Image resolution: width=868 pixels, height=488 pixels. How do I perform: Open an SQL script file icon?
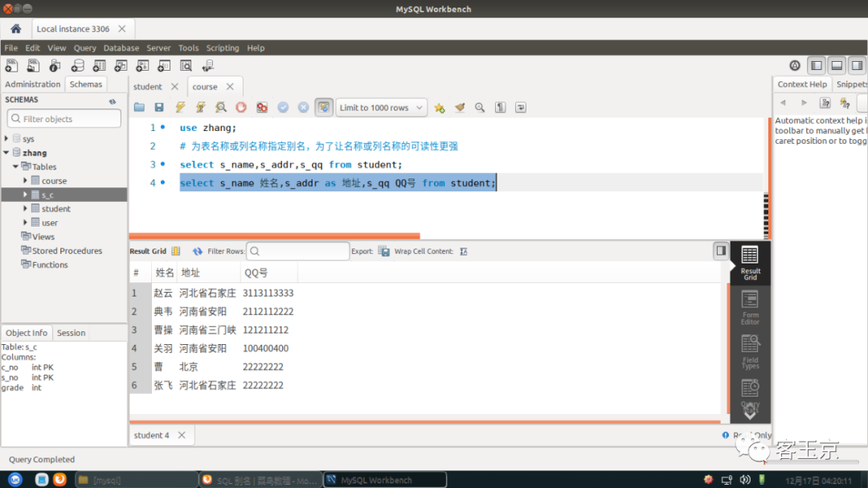pos(33,66)
